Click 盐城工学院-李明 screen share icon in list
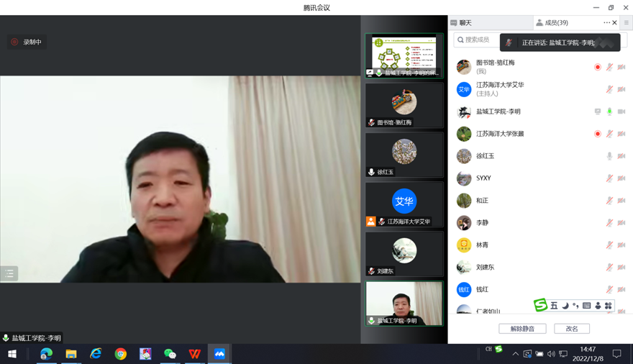 pyautogui.click(x=597, y=112)
